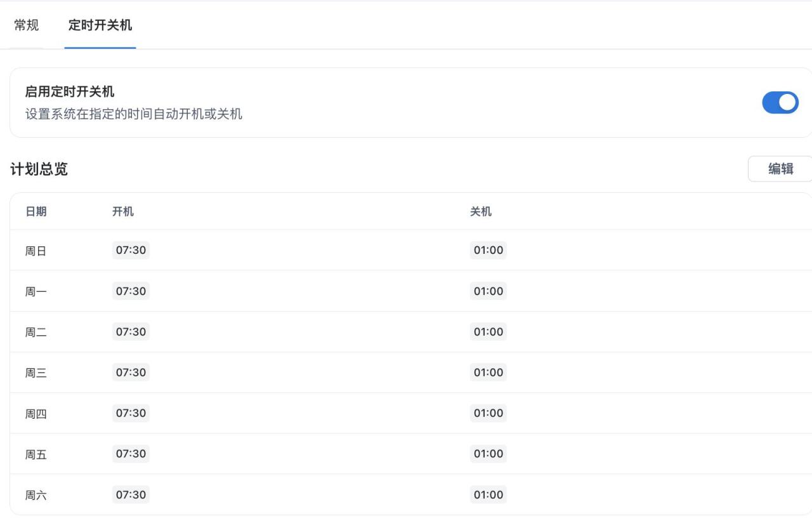The height and width of the screenshot is (528, 812).
Task: Click the 开机 column header
Action: [123, 211]
